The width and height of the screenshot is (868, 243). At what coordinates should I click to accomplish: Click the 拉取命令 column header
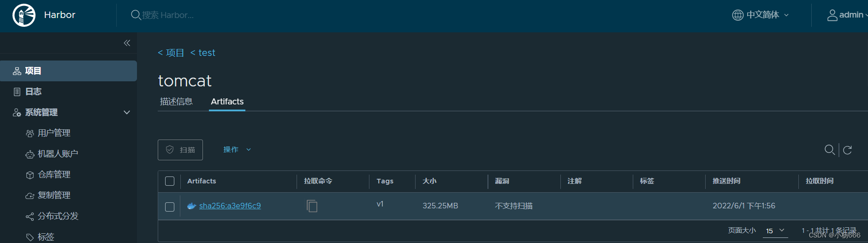click(x=318, y=181)
